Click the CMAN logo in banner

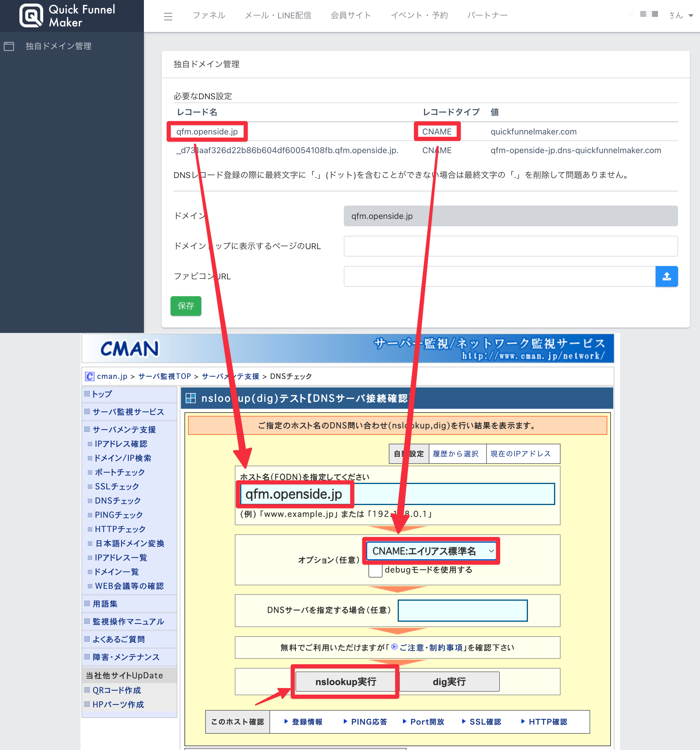tap(129, 348)
